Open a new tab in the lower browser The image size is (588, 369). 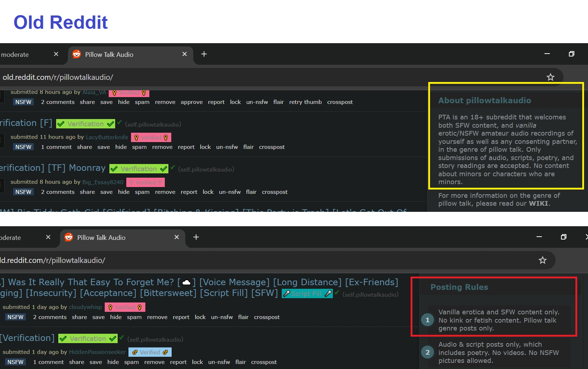coord(196,237)
